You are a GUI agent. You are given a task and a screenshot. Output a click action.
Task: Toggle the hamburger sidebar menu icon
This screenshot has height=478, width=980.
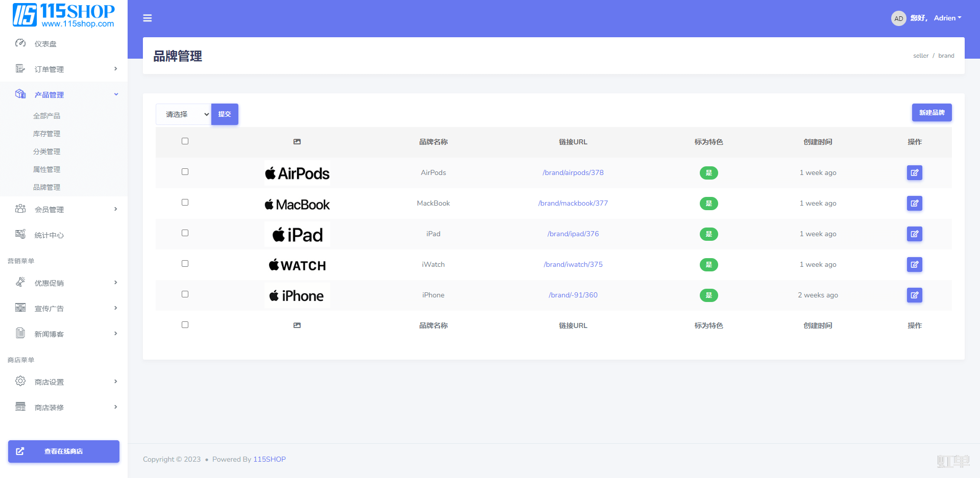(148, 18)
